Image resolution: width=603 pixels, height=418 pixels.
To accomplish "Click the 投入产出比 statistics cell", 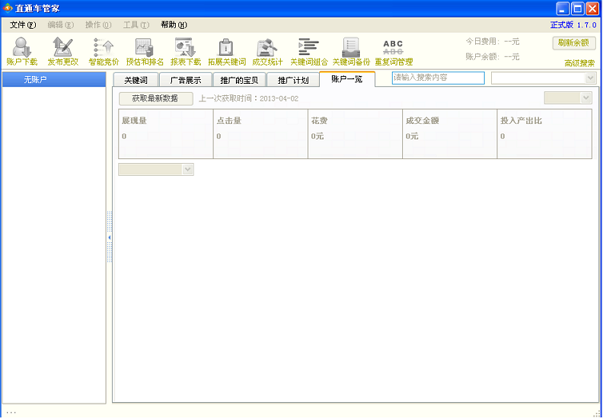I will pyautogui.click(x=545, y=134).
